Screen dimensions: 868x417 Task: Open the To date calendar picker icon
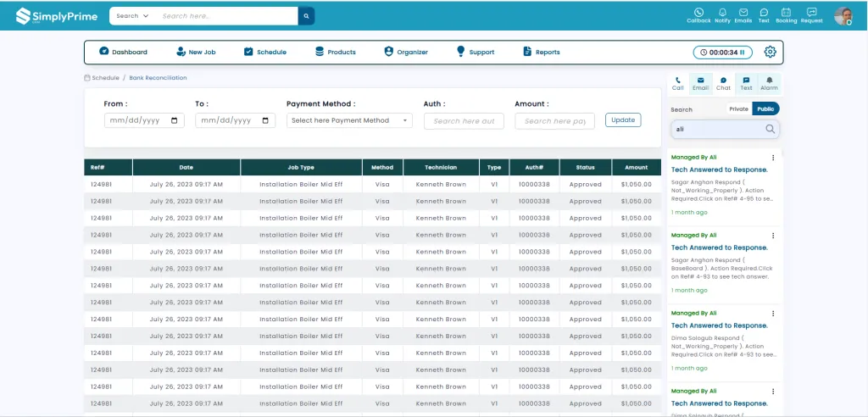pyautogui.click(x=265, y=120)
